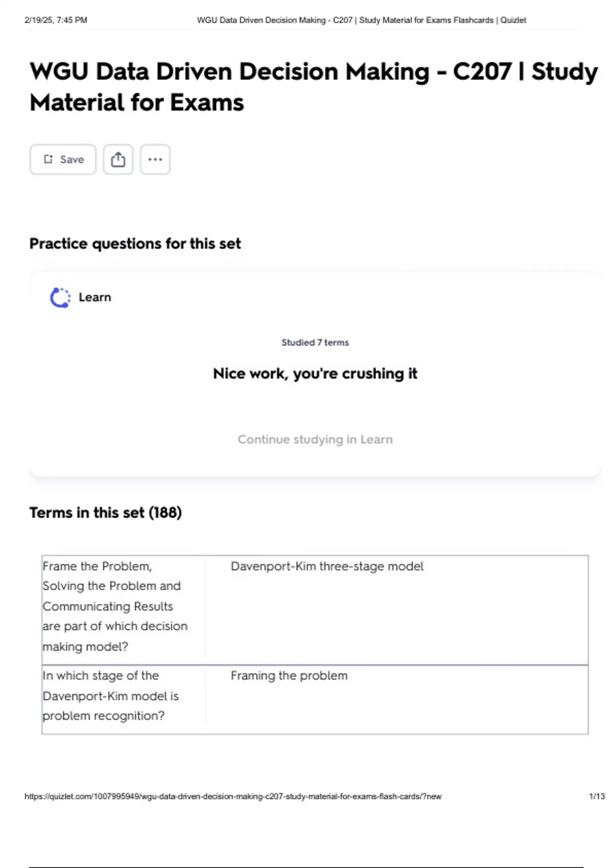Click the 1/13 page number
The height and width of the screenshot is (868, 613).
click(x=596, y=796)
